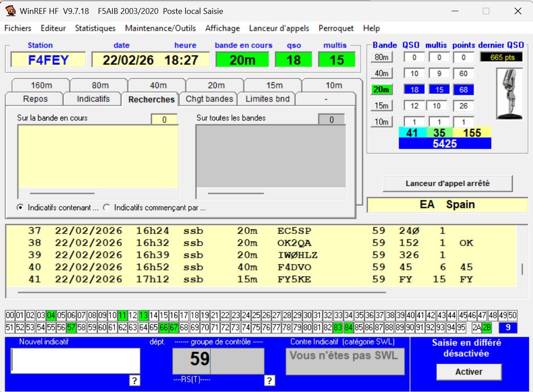Click the station callsign F4FEY

click(x=48, y=60)
